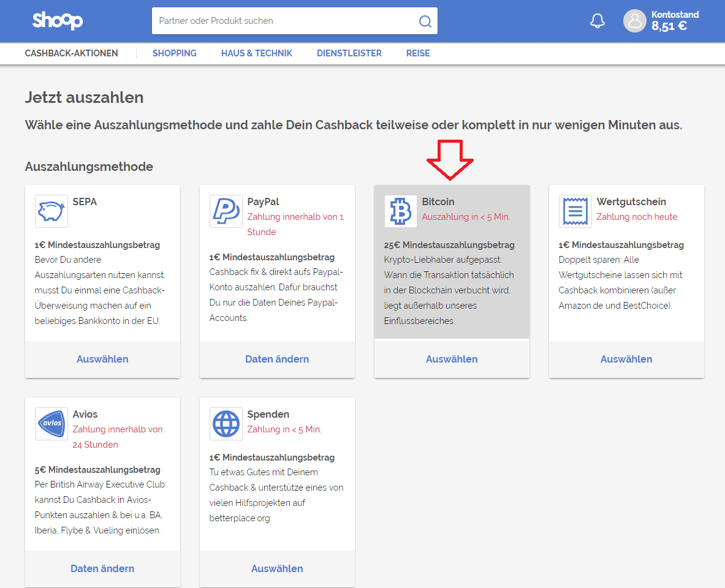This screenshot has width=725, height=588.
Task: Select SEPA with its Auswählen button
Action: (x=102, y=359)
